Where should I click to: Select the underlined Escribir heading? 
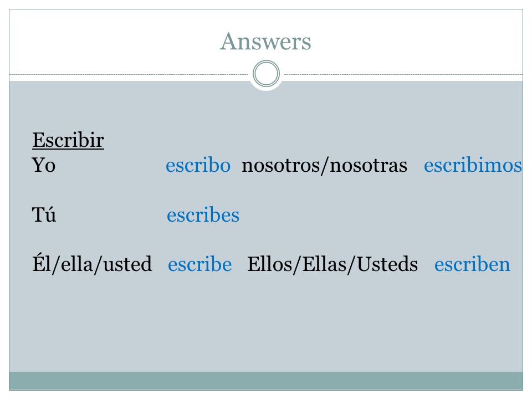click(x=68, y=140)
